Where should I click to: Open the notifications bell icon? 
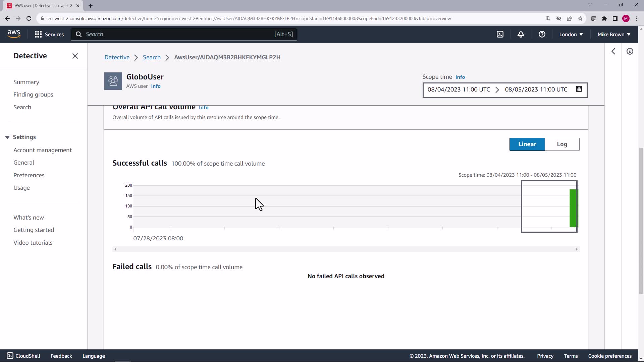[521, 34]
